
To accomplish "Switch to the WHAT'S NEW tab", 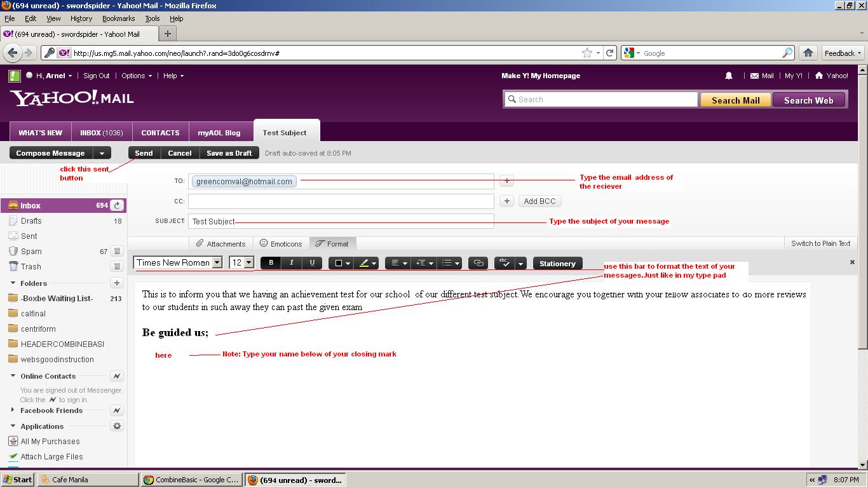I will click(x=40, y=133).
